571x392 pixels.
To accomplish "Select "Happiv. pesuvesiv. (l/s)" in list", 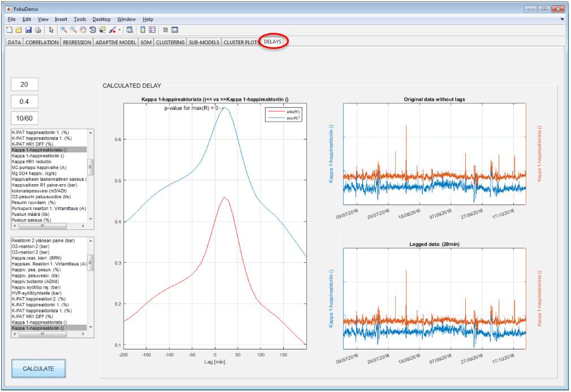I will [49, 276].
